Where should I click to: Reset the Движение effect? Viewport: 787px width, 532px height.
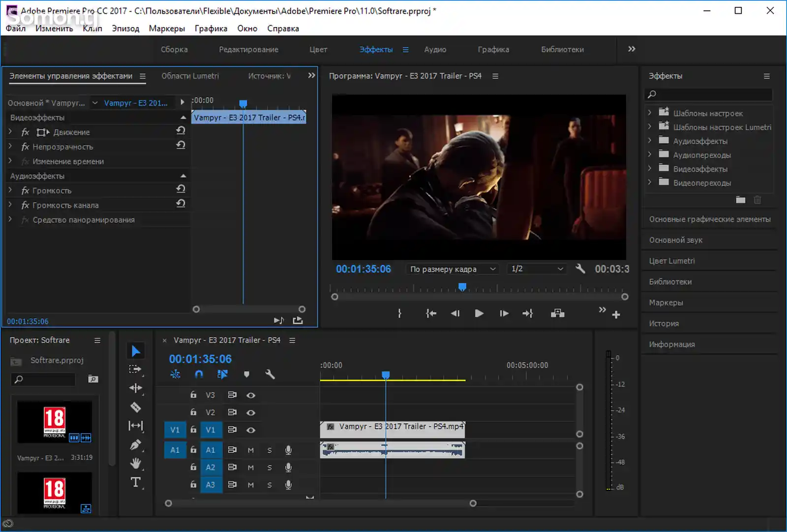click(x=181, y=130)
